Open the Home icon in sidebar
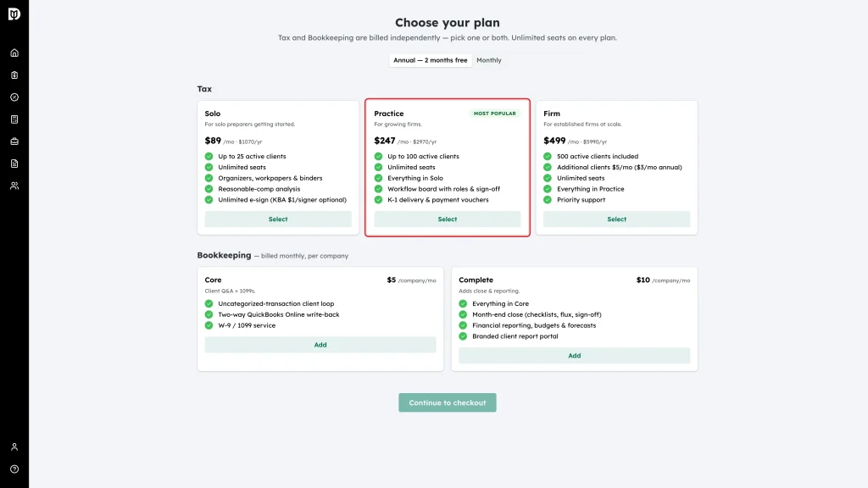 pyautogui.click(x=14, y=53)
